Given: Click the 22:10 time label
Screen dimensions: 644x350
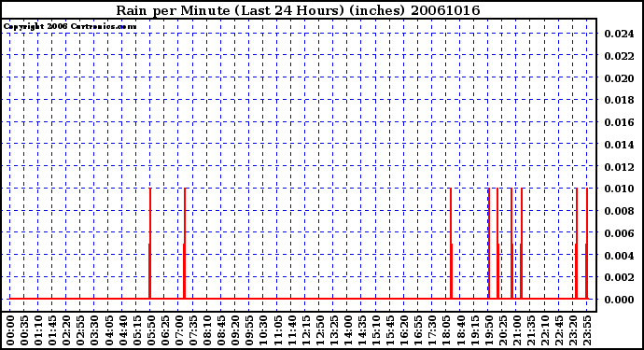Looking at the screenshot, I should 544,330.
